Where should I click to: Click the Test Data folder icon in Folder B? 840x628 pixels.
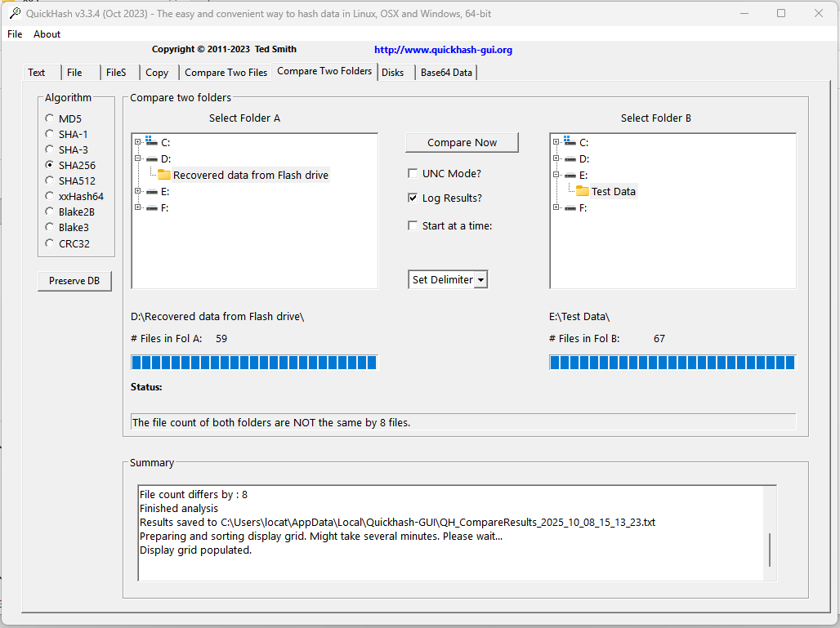click(x=582, y=191)
